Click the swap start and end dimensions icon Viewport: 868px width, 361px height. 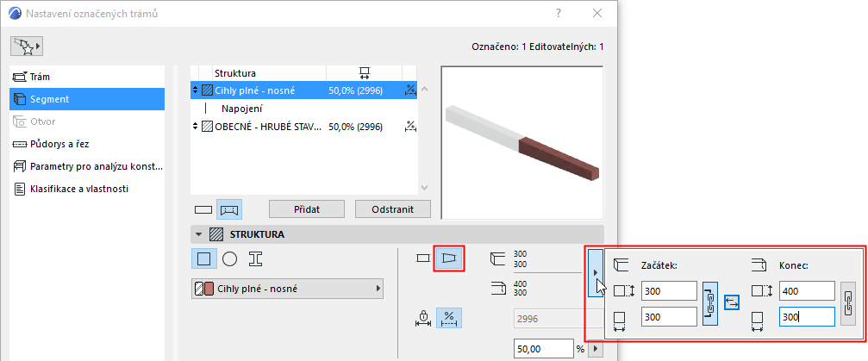pyautogui.click(x=732, y=303)
